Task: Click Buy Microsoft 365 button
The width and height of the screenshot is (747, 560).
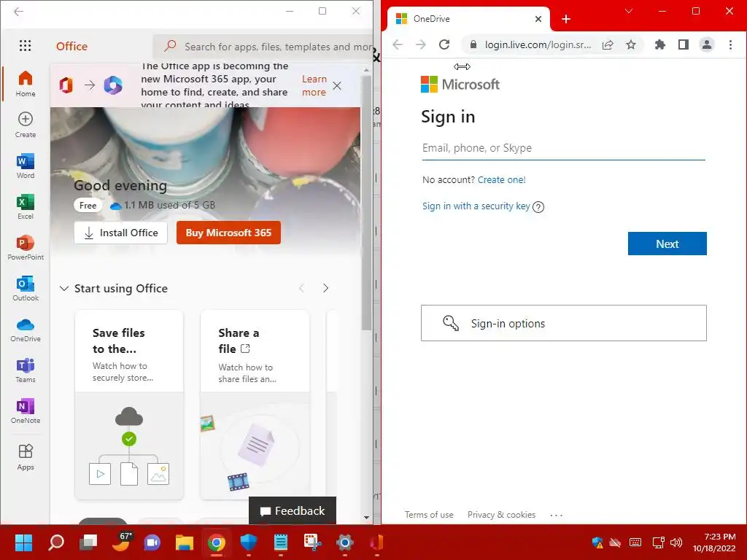Action: (x=228, y=233)
